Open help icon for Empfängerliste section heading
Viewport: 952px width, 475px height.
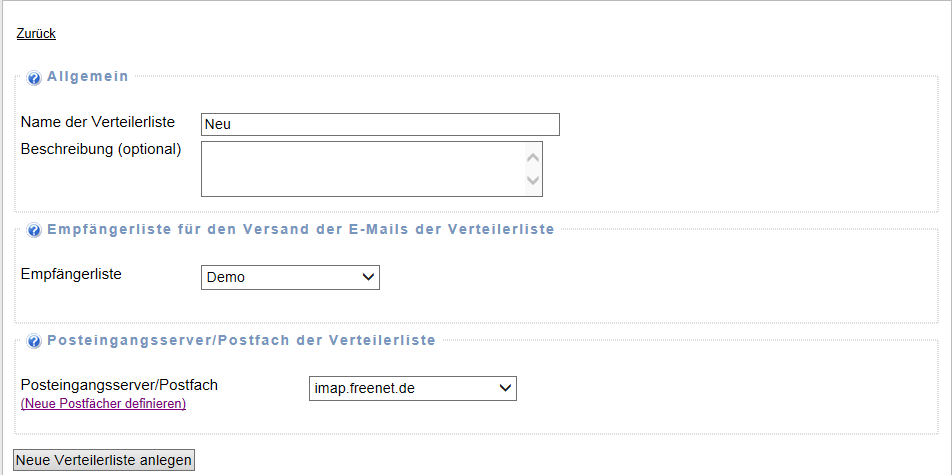coord(34,230)
